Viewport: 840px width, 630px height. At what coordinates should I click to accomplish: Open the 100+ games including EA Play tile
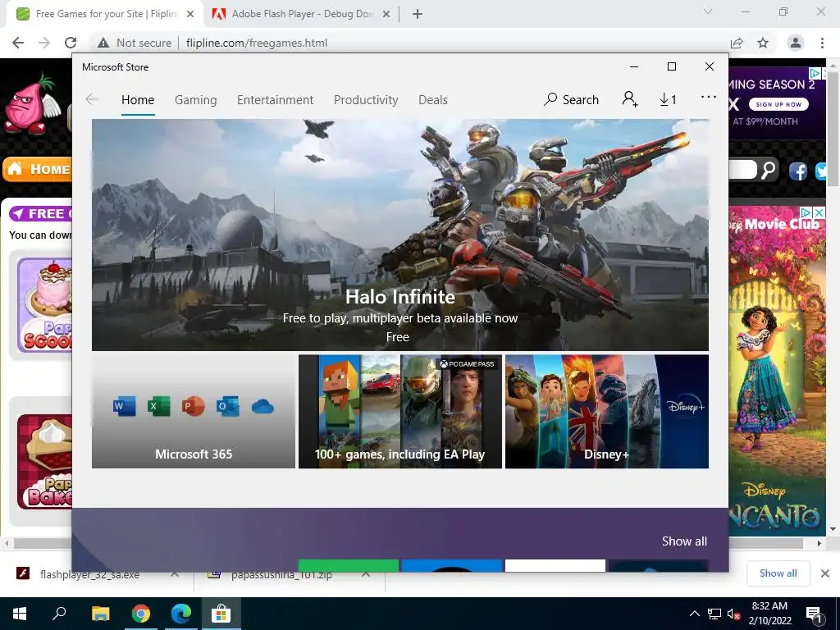tap(400, 412)
